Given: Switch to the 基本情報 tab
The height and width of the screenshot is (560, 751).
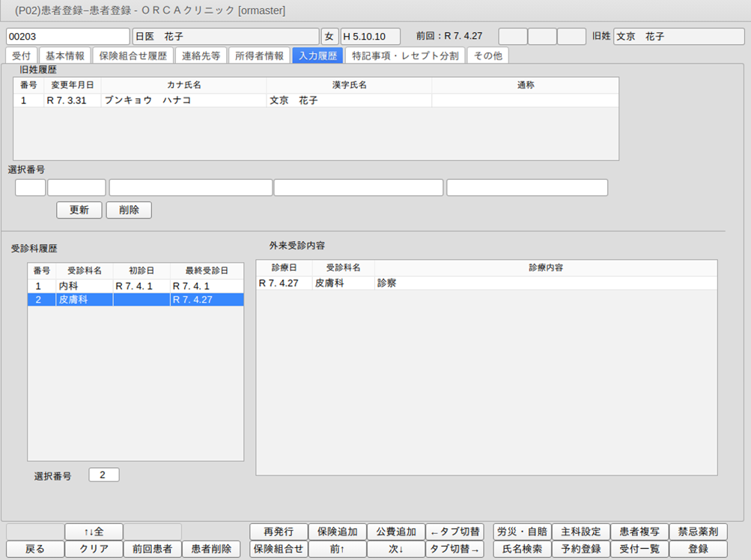Looking at the screenshot, I should pos(65,55).
